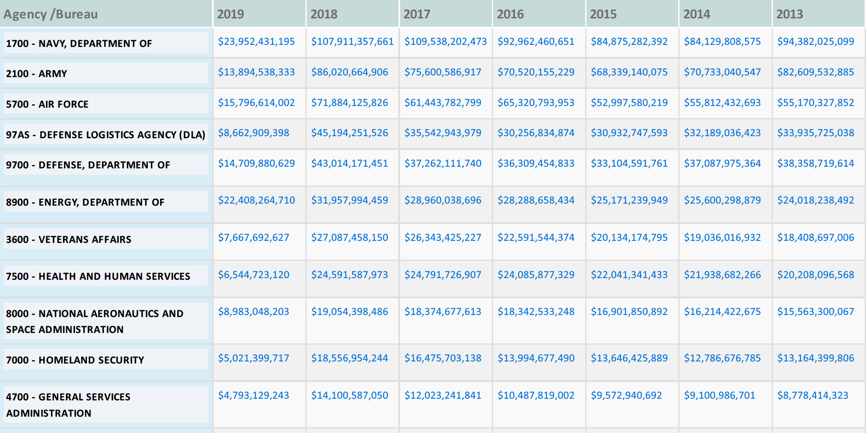Image resolution: width=868 pixels, height=433 pixels.
Task: Open DLA 2016 amount $30,256,834,874
Action: pyautogui.click(x=536, y=133)
